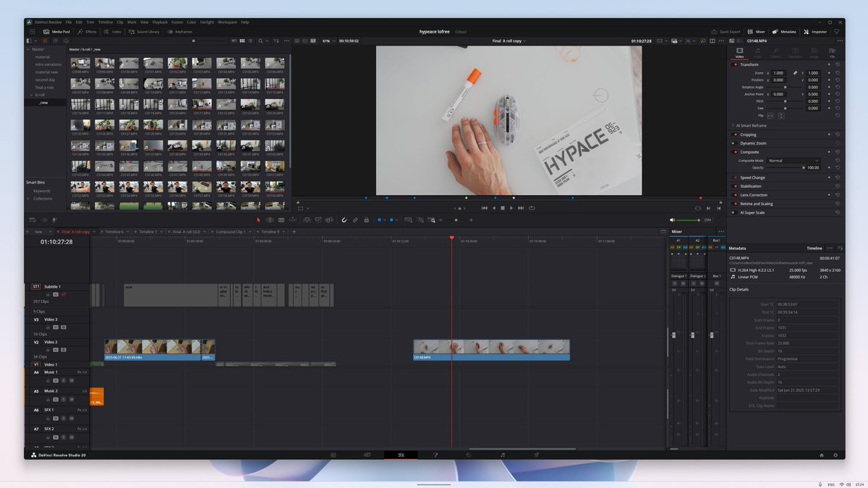Expand the Collections smart bin
Viewport: 868px width, 488px height.
coord(30,198)
